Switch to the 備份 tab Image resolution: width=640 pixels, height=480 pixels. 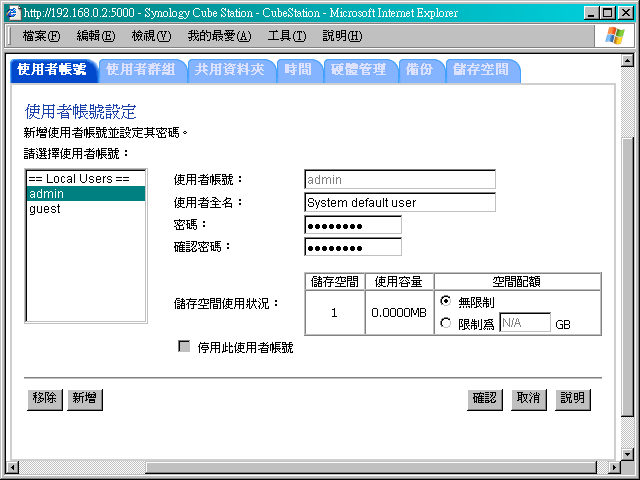(x=421, y=71)
